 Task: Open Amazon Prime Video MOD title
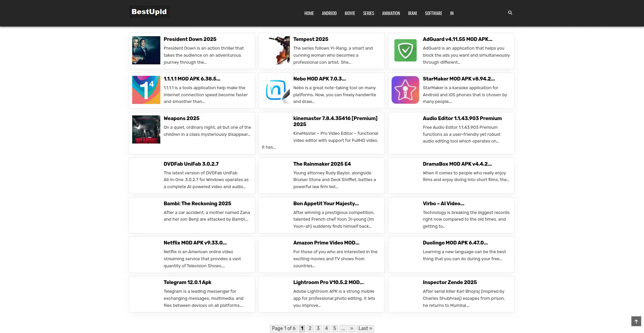pos(326,243)
